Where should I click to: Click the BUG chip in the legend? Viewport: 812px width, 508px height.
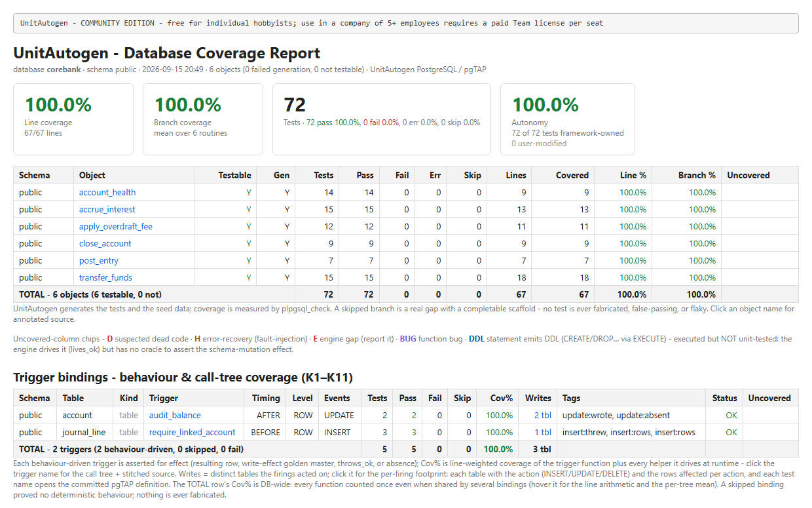click(x=408, y=339)
